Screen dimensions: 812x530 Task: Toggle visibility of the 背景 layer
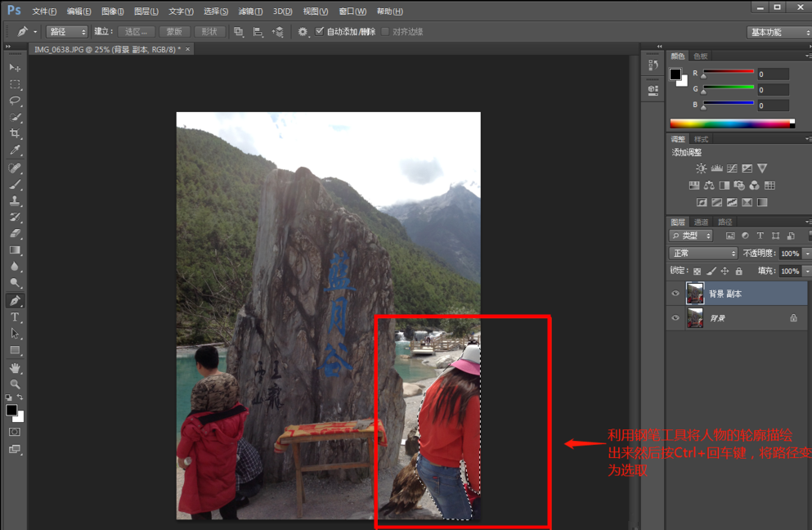pos(675,318)
